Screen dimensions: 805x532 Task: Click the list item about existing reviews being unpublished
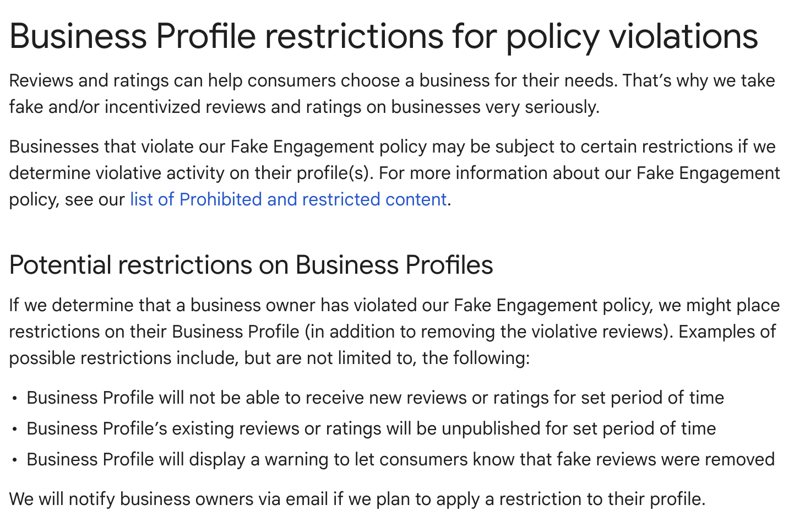[x=371, y=429]
